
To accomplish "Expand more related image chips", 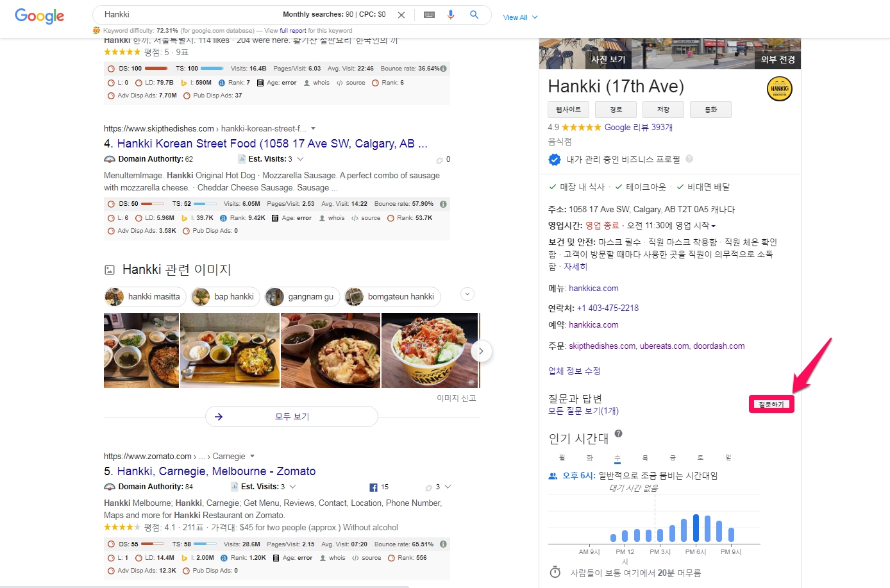I will (467, 294).
